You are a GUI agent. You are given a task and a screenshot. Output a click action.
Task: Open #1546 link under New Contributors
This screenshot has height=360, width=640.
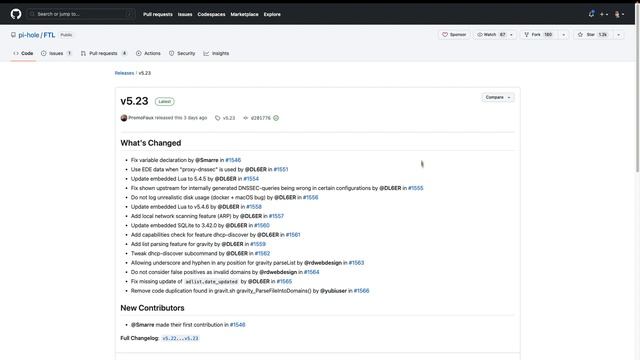[238, 325]
